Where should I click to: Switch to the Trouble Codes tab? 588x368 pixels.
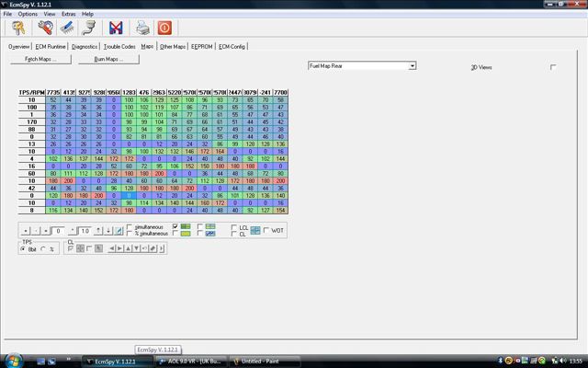coord(119,45)
